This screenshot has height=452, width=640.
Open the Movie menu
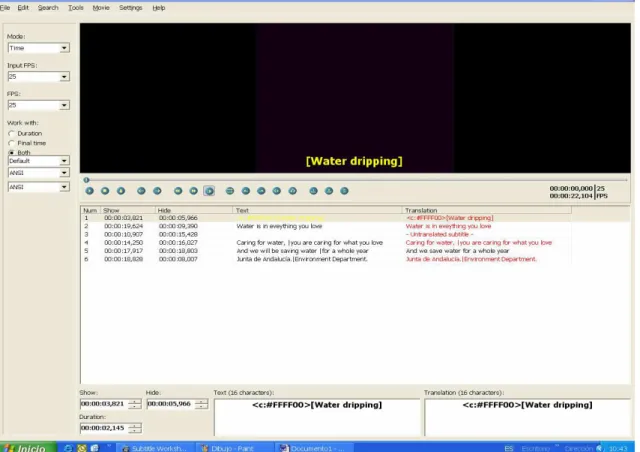(101, 8)
